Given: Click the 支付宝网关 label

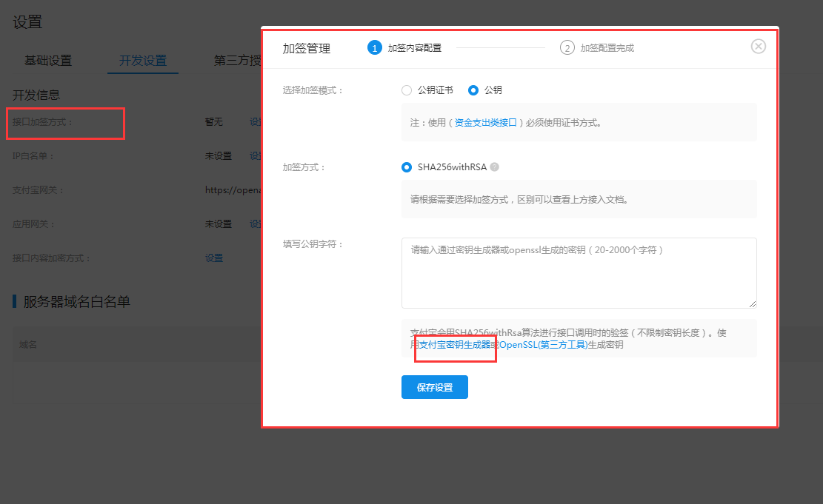Looking at the screenshot, I should tap(38, 190).
